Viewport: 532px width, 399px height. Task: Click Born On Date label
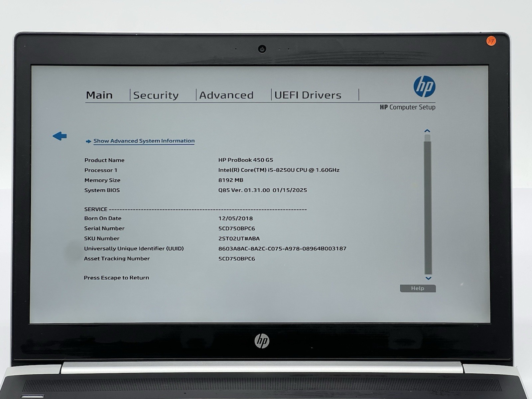pos(103,218)
